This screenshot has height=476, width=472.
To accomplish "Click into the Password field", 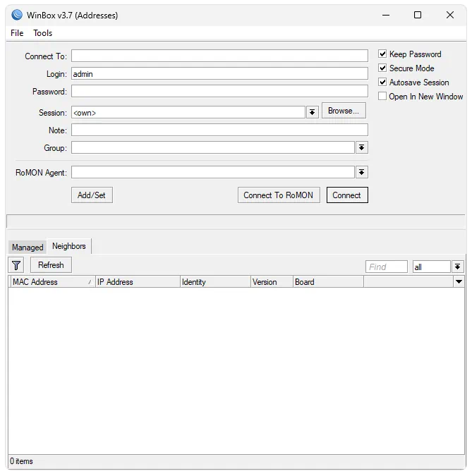I will point(219,91).
